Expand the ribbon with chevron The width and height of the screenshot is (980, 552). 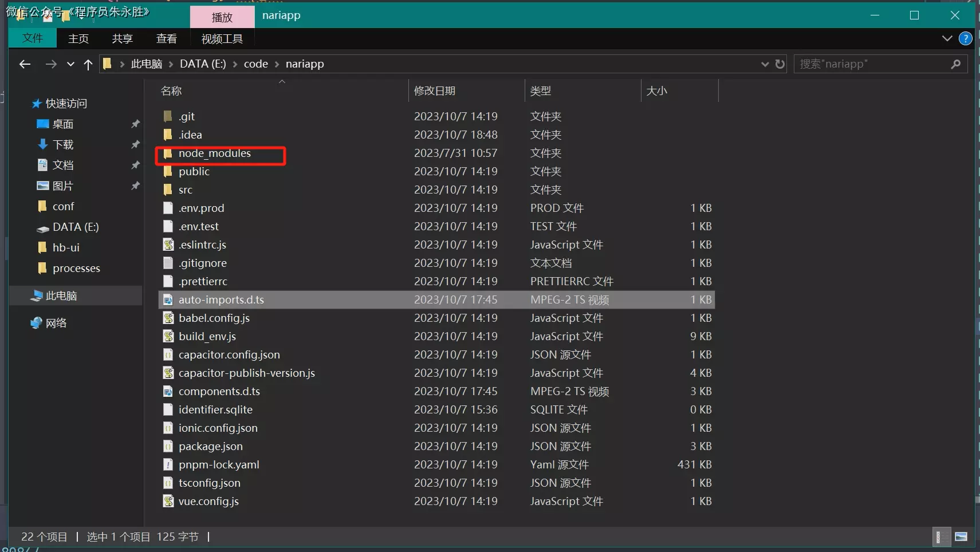click(x=947, y=38)
